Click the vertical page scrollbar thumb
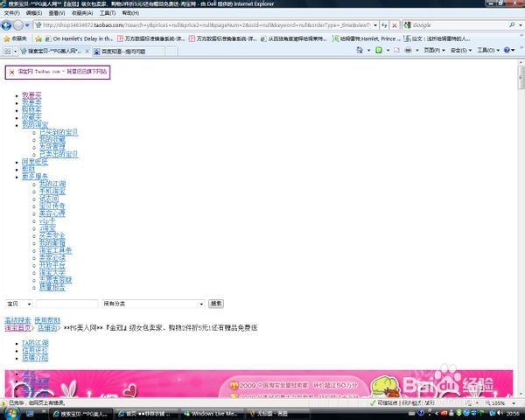The width and height of the screenshot is (525, 420). (521, 78)
